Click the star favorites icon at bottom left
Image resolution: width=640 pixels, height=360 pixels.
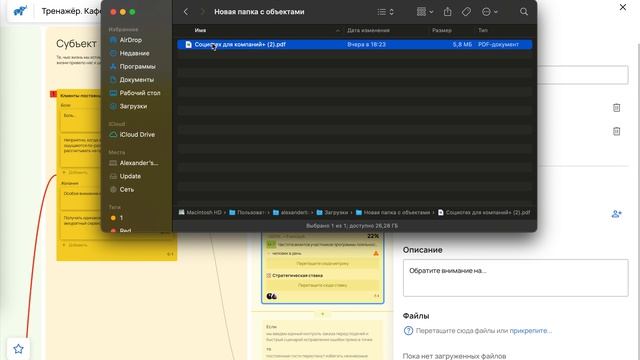18,349
